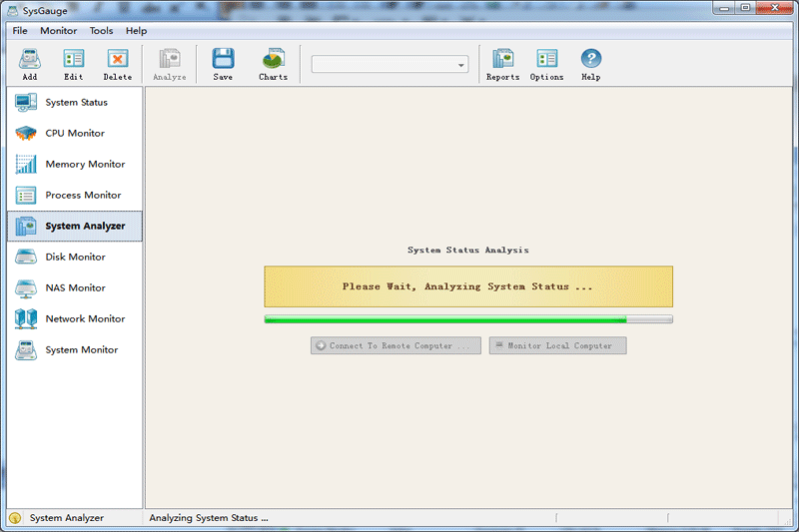Go to Memory Monitor panel
The height and width of the screenshot is (532, 799).
(x=84, y=165)
